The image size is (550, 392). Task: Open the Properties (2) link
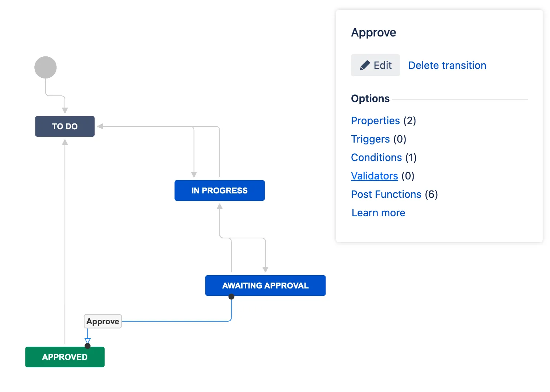pyautogui.click(x=375, y=121)
